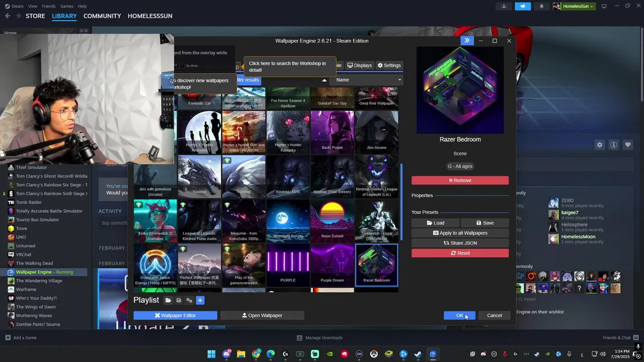Image resolution: width=644 pixels, height=362 pixels.
Task: Click Save under Your Presets
Action: coord(485,223)
